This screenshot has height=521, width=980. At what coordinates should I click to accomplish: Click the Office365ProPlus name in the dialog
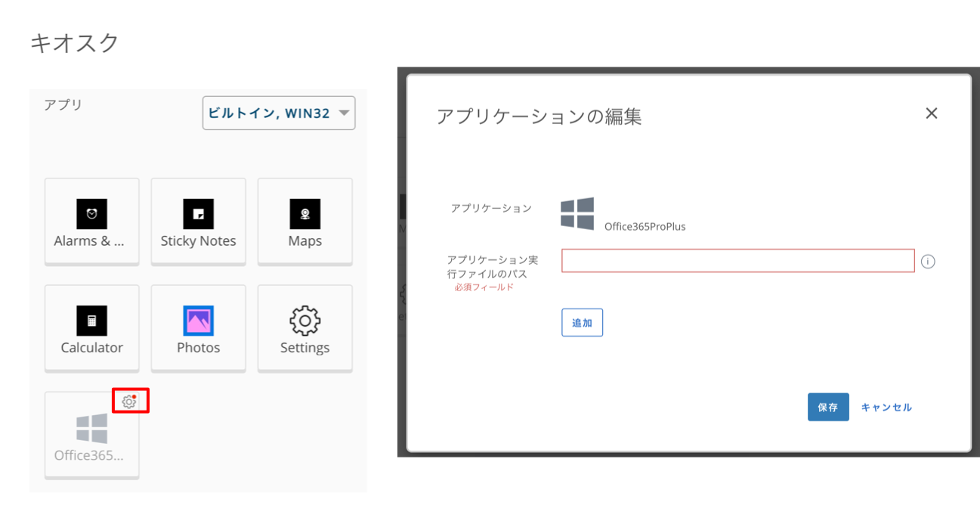tap(645, 226)
